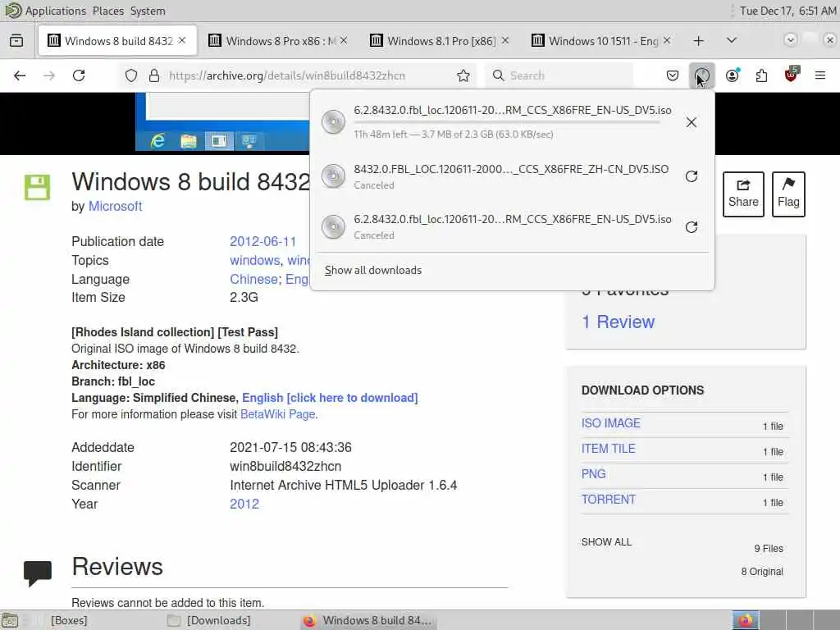Click the Flag button
Screen dimensions: 840x630
coord(788,194)
